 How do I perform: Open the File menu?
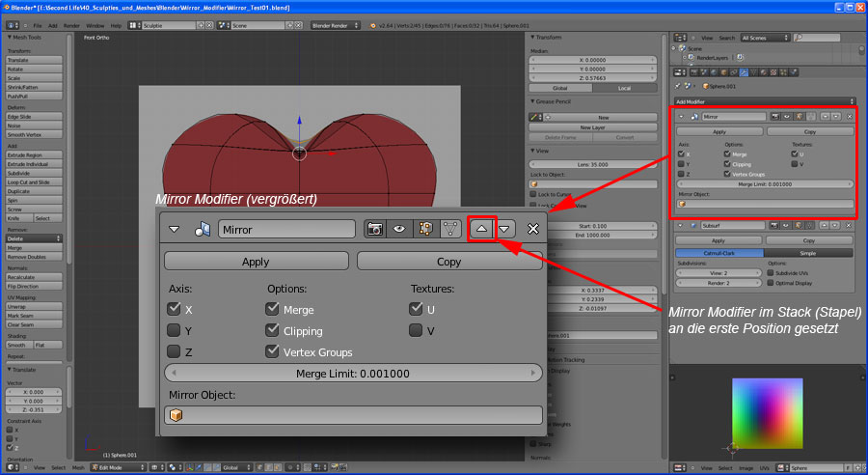(37, 25)
